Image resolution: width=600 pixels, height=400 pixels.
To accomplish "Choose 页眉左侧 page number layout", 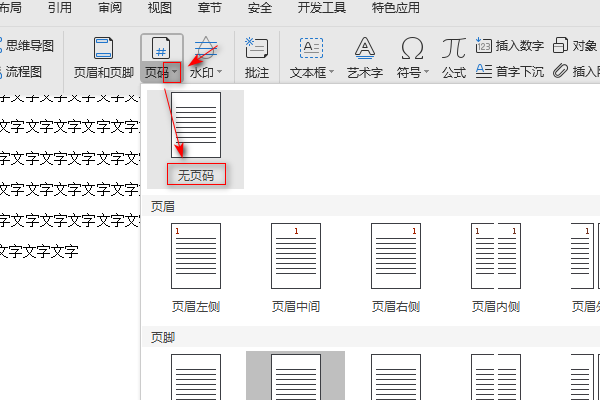I will (196, 256).
